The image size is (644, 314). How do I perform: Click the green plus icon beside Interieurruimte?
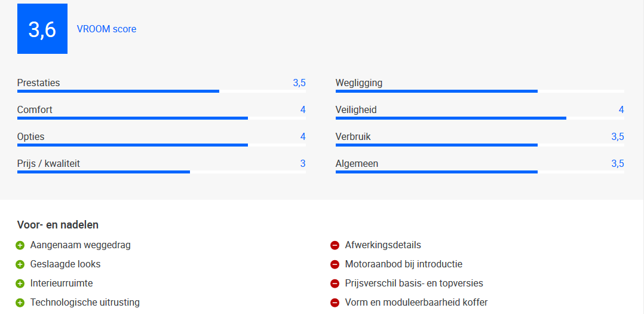click(20, 283)
